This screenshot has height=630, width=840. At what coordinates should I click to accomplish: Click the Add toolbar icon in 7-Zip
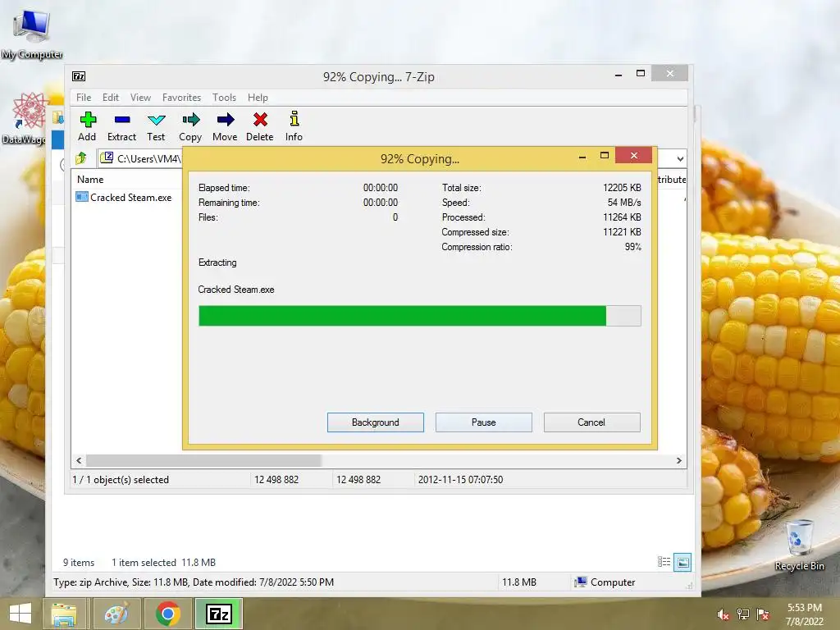87,120
